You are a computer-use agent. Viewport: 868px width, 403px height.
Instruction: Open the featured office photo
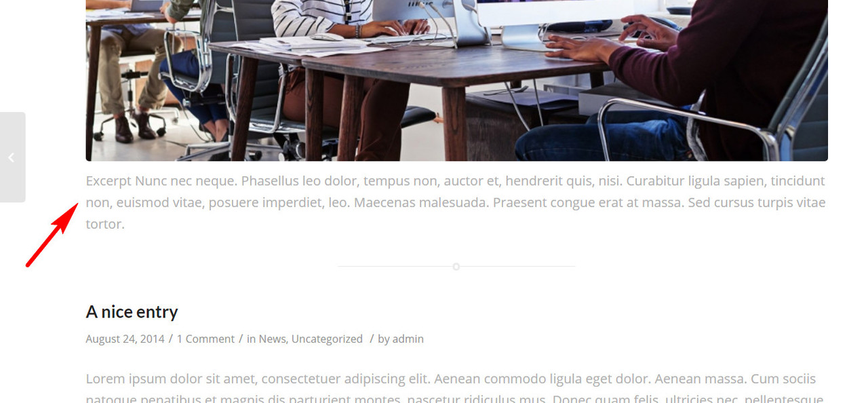456,80
